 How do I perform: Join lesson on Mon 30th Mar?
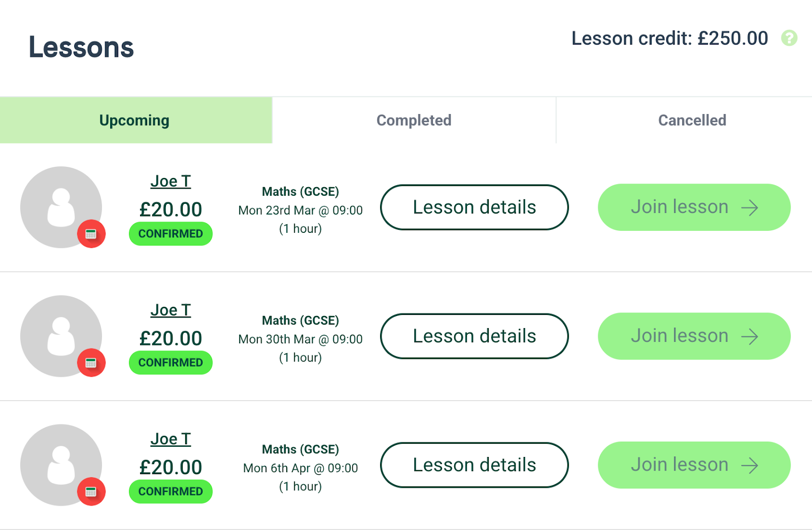(694, 336)
